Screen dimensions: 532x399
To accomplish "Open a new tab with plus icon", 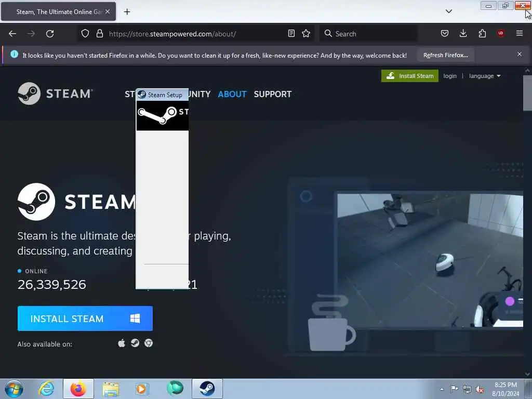I will (127, 12).
